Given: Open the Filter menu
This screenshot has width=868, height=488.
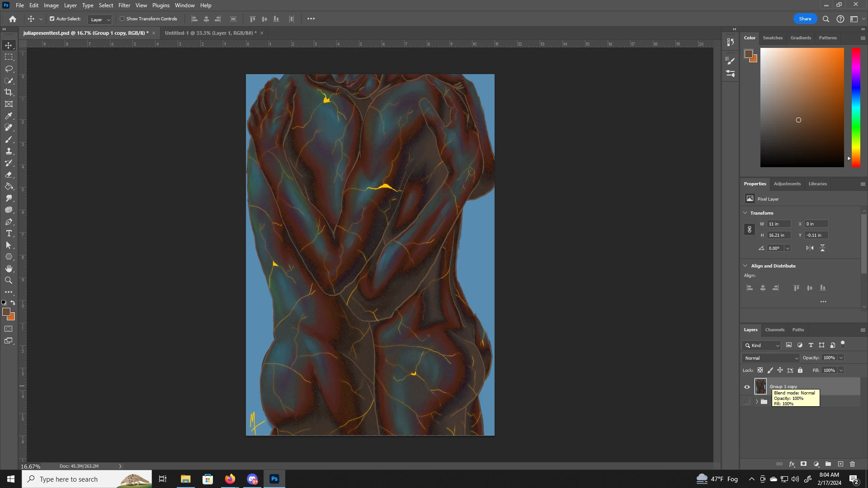Looking at the screenshot, I should coord(124,5).
